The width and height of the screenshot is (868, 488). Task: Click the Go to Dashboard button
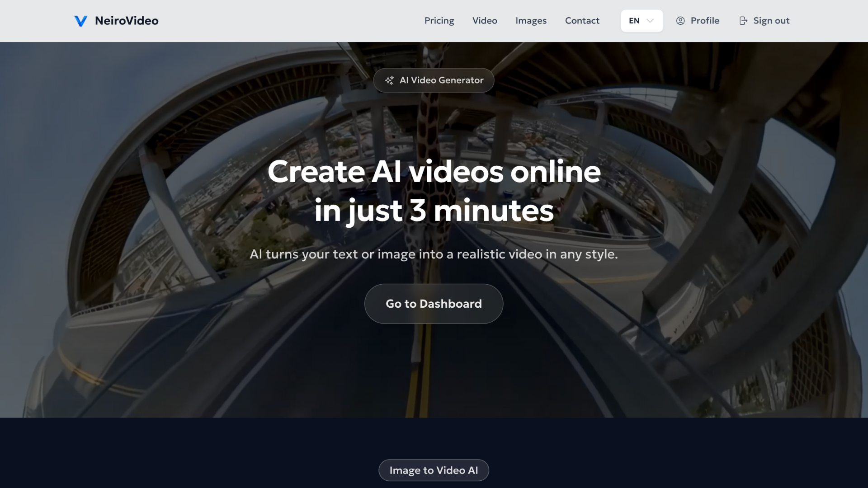tap(433, 304)
